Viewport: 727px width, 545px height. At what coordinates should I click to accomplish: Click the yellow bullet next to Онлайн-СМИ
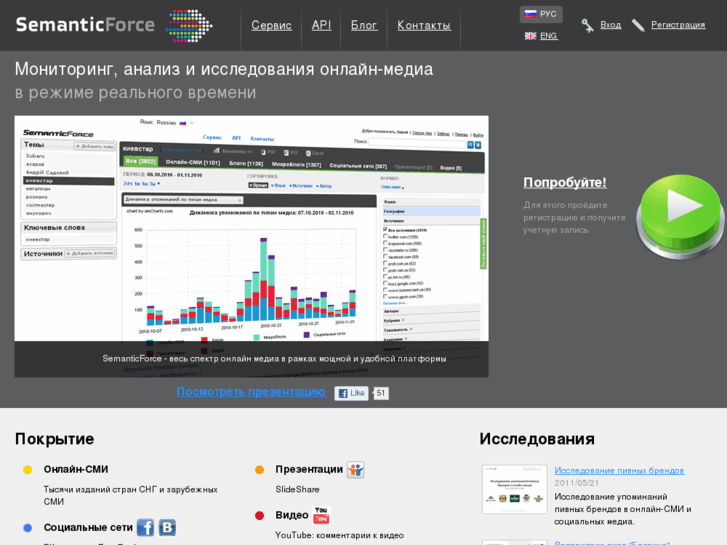[27, 470]
